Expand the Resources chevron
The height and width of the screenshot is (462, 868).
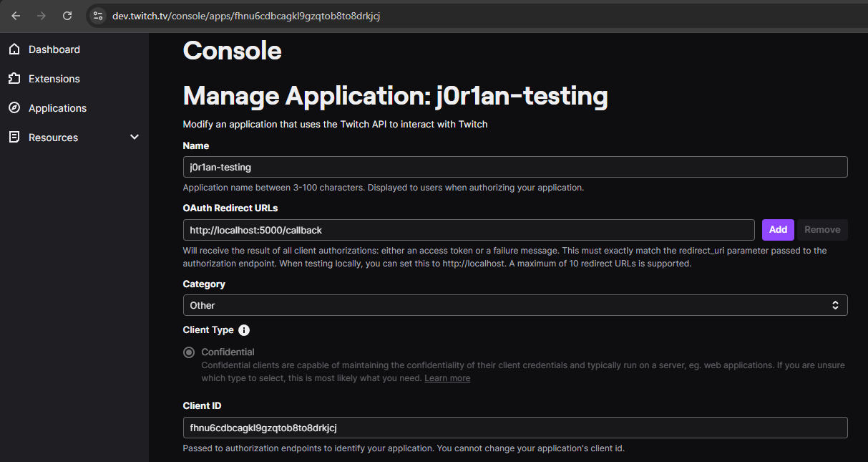(x=135, y=137)
